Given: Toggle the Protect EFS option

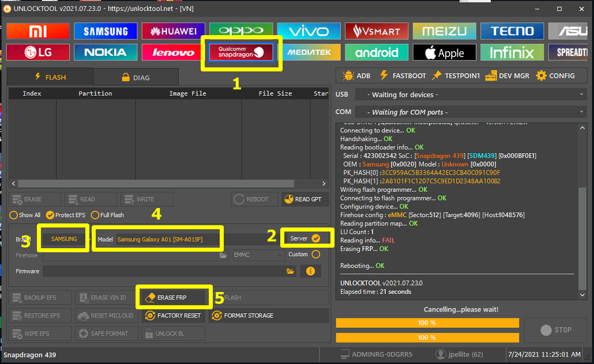Looking at the screenshot, I should (x=66, y=215).
